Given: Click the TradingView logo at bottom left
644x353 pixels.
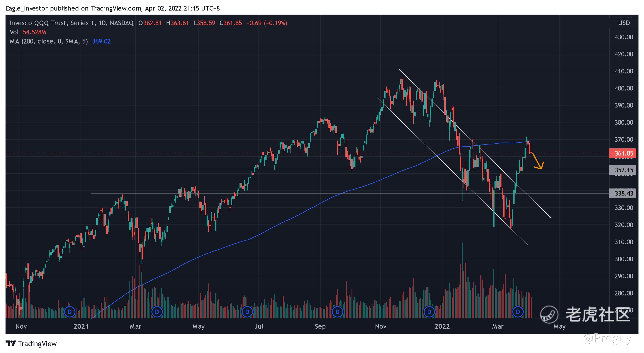Looking at the screenshot, I should click(31, 343).
